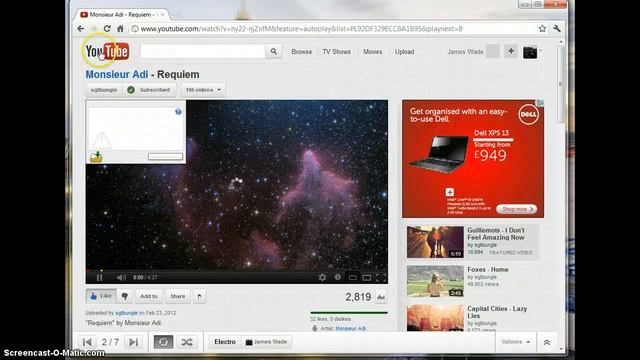Viewport: 640px width, 360px height.
Task: Reload the current page
Action: point(107,29)
